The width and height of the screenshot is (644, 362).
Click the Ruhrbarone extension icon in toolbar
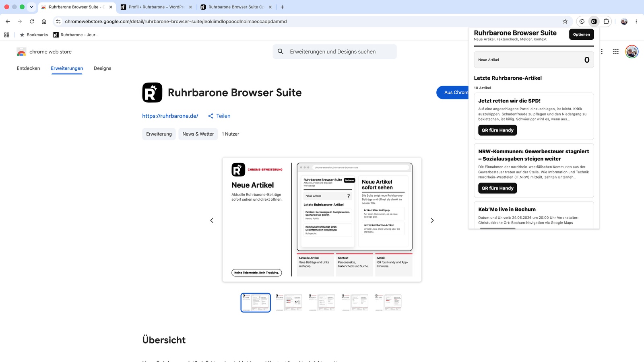click(594, 21)
